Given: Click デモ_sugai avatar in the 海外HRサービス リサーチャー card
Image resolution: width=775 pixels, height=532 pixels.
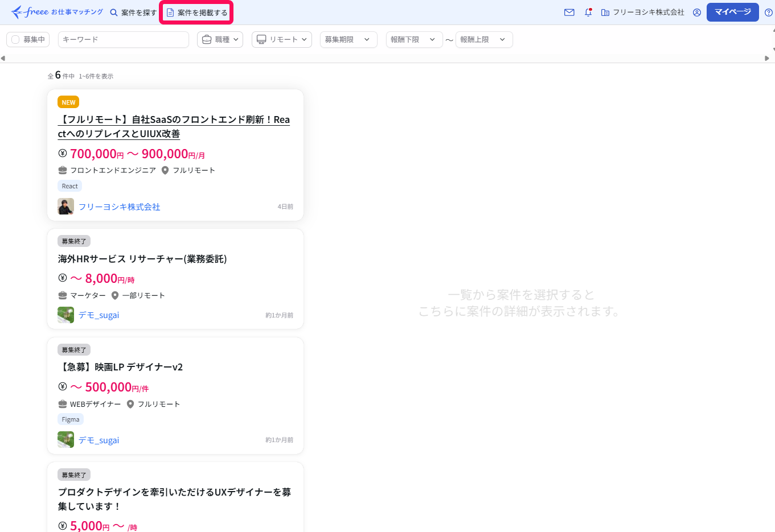Looking at the screenshot, I should pos(65,315).
